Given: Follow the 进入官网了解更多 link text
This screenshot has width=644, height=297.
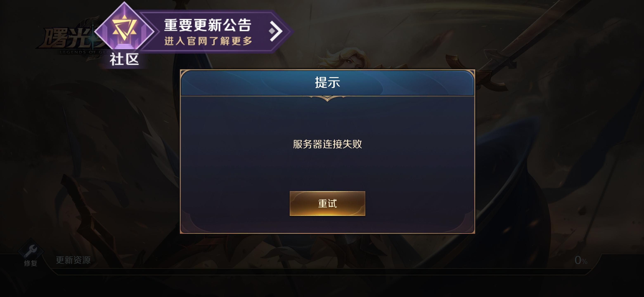Looking at the screenshot, I should pyautogui.click(x=208, y=41).
